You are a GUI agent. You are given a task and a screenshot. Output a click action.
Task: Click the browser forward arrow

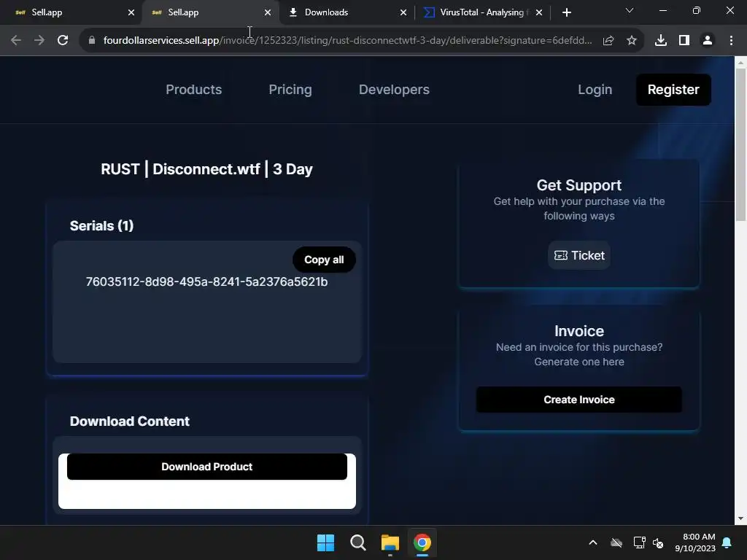[x=39, y=41]
